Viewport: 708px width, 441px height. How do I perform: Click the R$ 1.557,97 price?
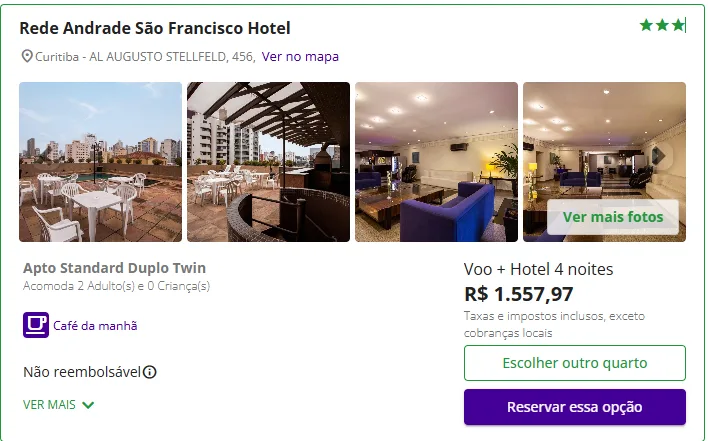pos(518,294)
